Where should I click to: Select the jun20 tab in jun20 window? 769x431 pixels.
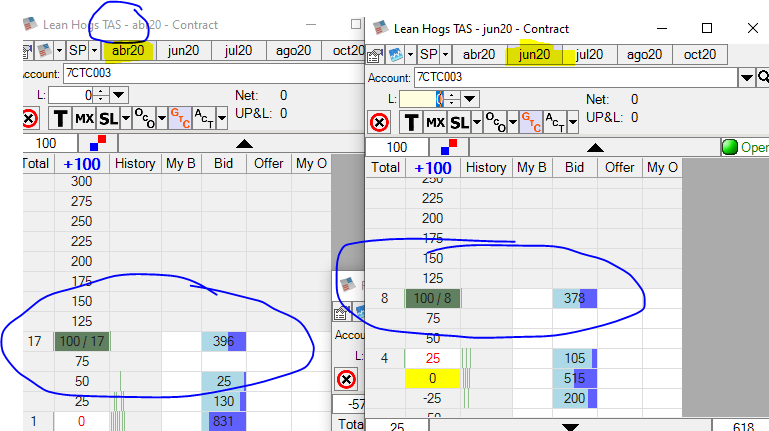(x=534, y=54)
